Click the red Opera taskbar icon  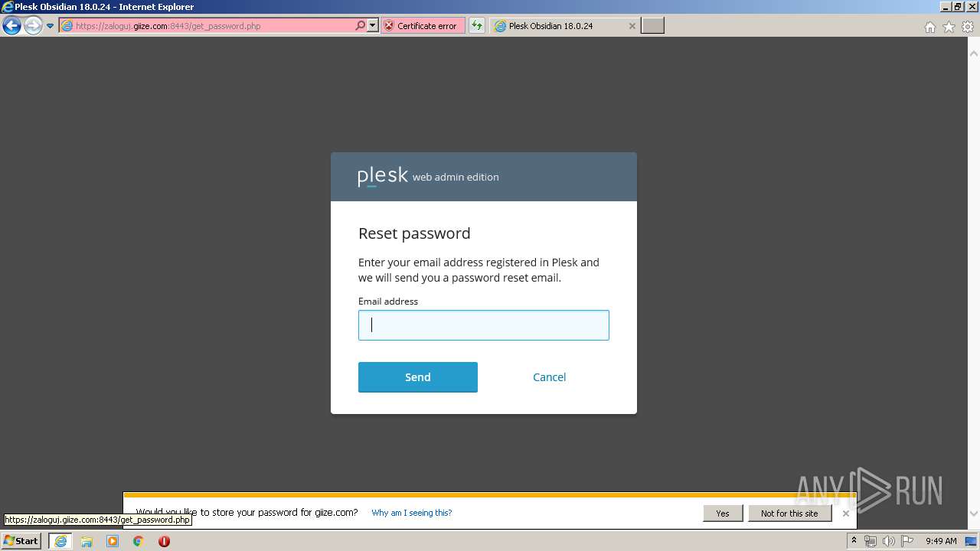tap(164, 541)
